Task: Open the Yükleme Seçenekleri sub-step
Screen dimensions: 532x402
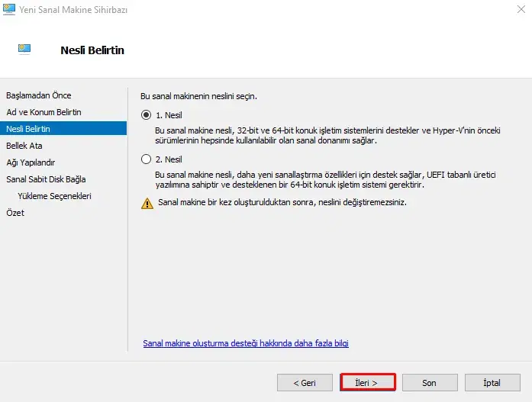Action: pos(54,196)
